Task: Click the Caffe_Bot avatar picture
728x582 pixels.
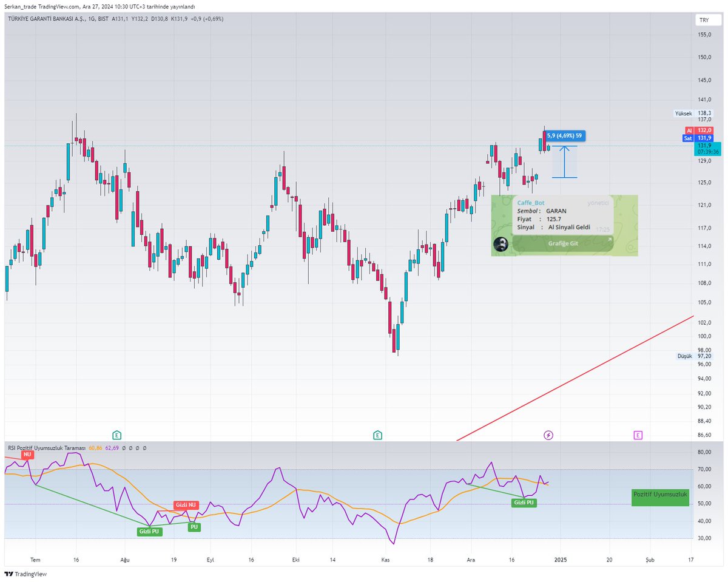Action: point(501,244)
